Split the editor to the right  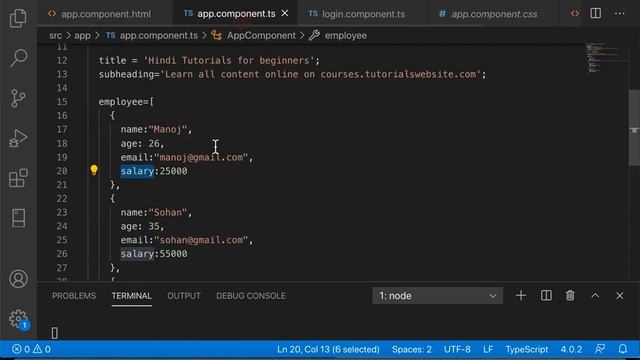click(x=596, y=13)
